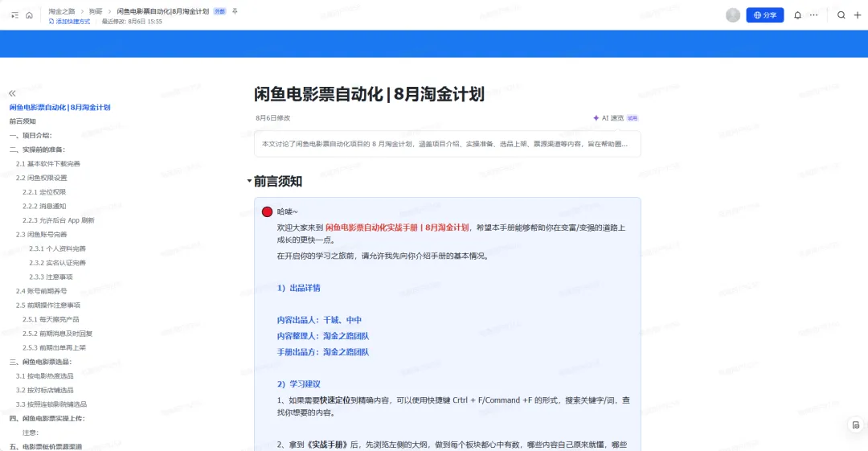The height and width of the screenshot is (451, 868).
Task: Click line 手册出品方：淘金之路团队
Action: coord(323,352)
